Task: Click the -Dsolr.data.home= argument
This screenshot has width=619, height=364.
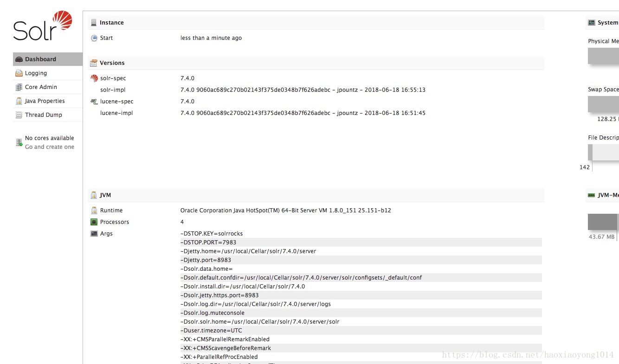Action: [x=206, y=269]
